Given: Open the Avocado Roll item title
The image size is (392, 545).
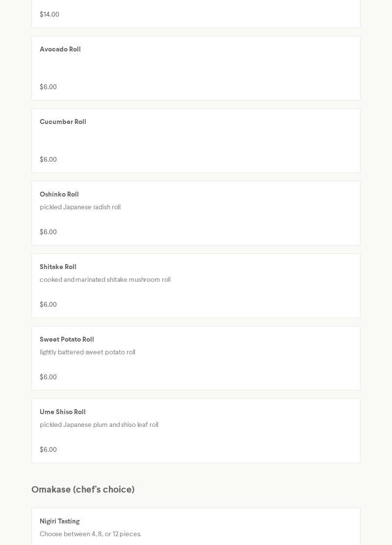Looking at the screenshot, I should click(60, 50).
